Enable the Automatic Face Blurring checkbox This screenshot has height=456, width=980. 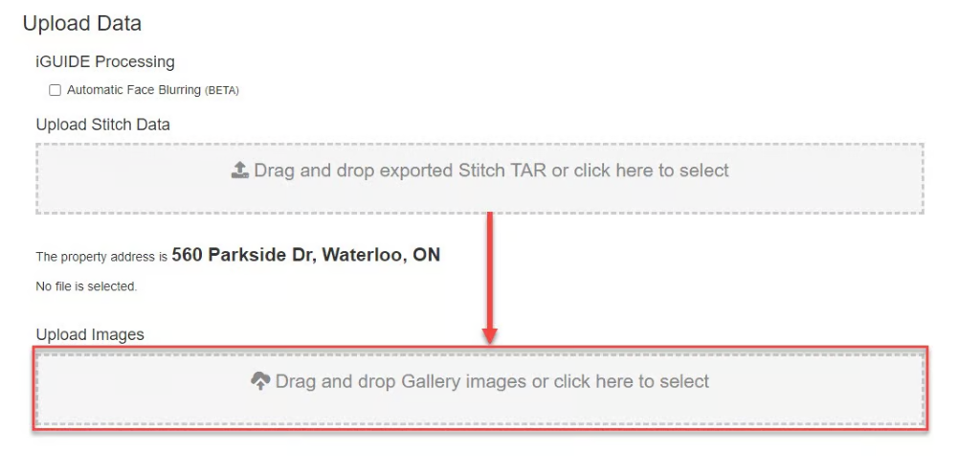(55, 90)
